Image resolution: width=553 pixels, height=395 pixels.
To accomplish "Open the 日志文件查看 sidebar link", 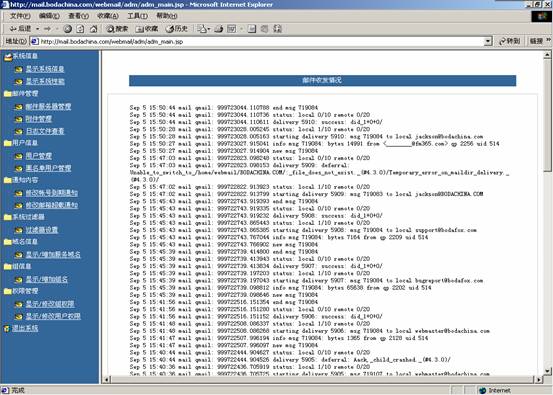I will point(45,131).
